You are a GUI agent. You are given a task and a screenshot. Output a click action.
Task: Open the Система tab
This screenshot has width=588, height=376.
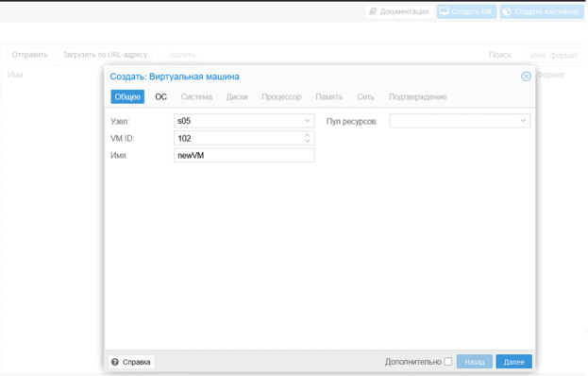point(196,96)
